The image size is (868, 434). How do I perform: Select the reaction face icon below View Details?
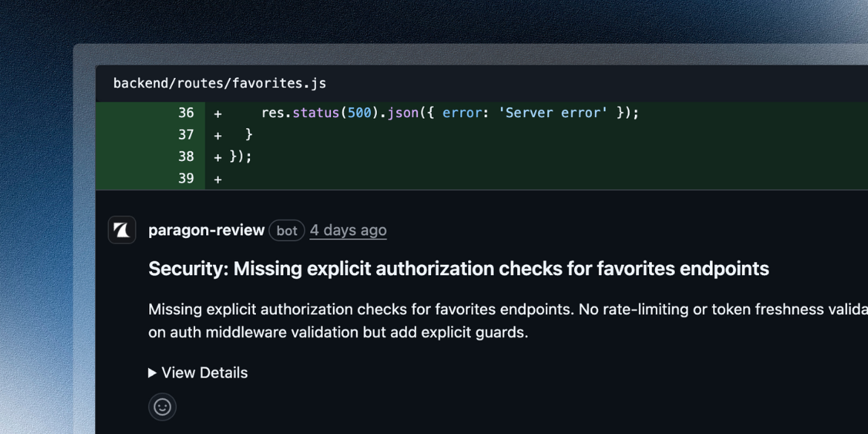click(x=162, y=407)
